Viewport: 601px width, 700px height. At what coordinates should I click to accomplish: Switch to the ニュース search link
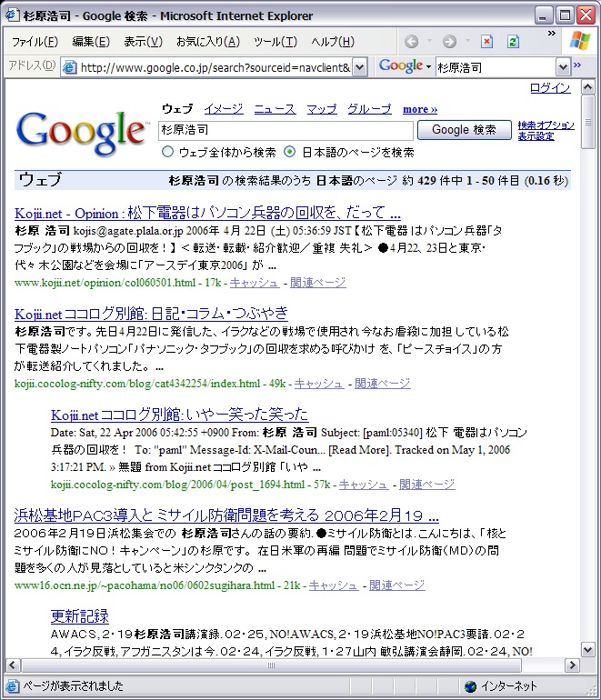pos(275,109)
